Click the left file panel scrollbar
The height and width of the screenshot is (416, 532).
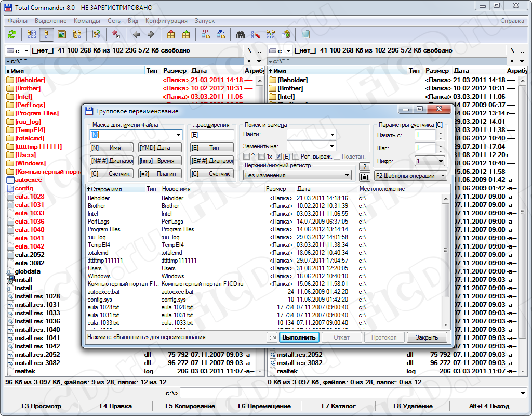tap(260, 226)
